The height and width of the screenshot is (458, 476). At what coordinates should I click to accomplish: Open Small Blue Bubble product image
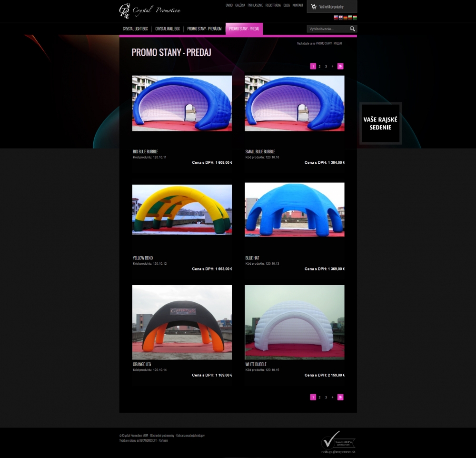click(295, 103)
